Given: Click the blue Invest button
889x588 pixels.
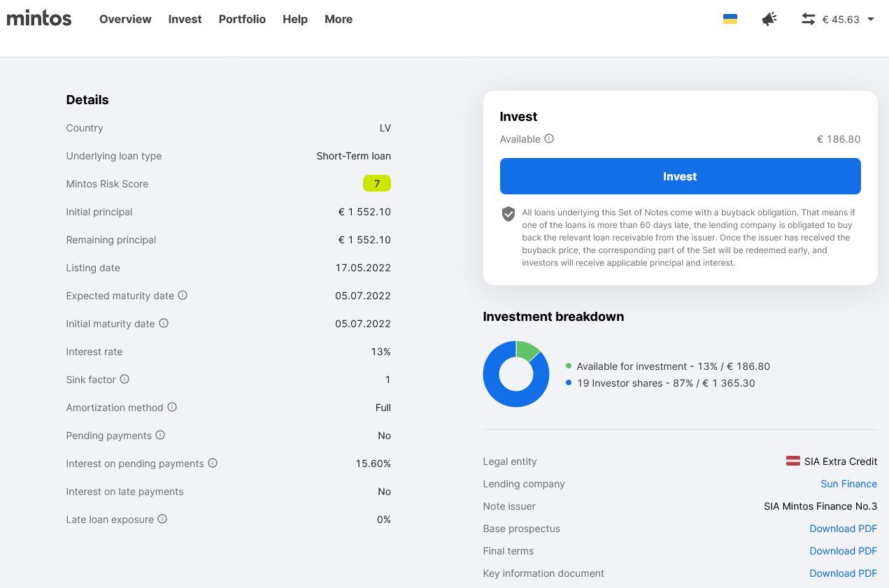Looking at the screenshot, I should pyautogui.click(x=680, y=176).
